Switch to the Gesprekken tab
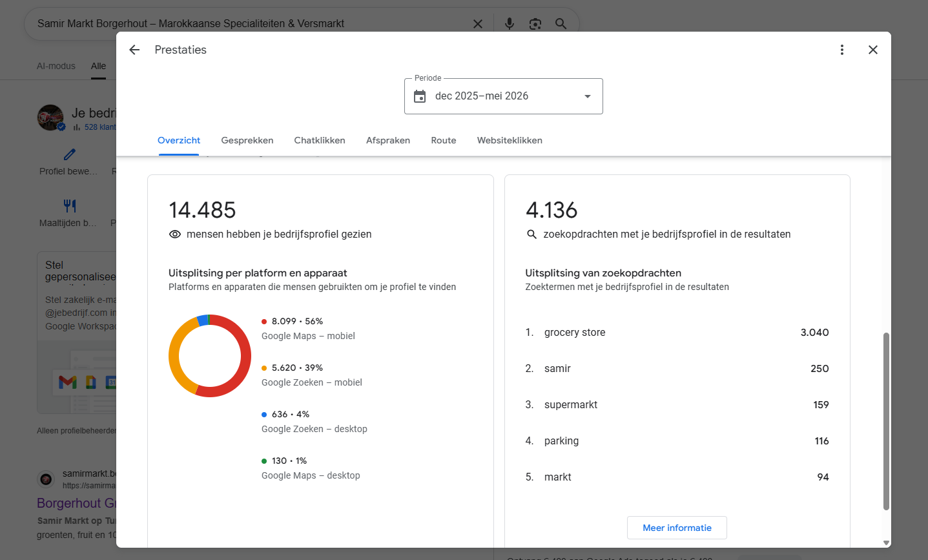This screenshot has width=928, height=560. 247,140
